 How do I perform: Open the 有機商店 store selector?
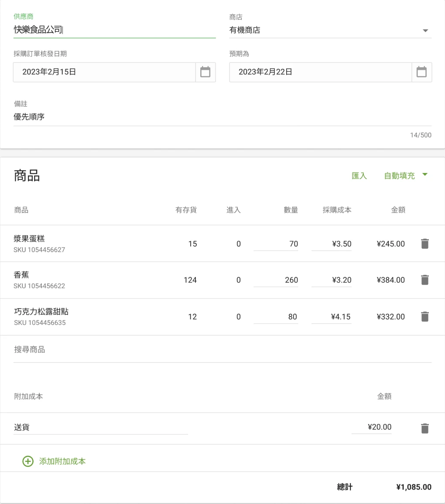point(327,30)
